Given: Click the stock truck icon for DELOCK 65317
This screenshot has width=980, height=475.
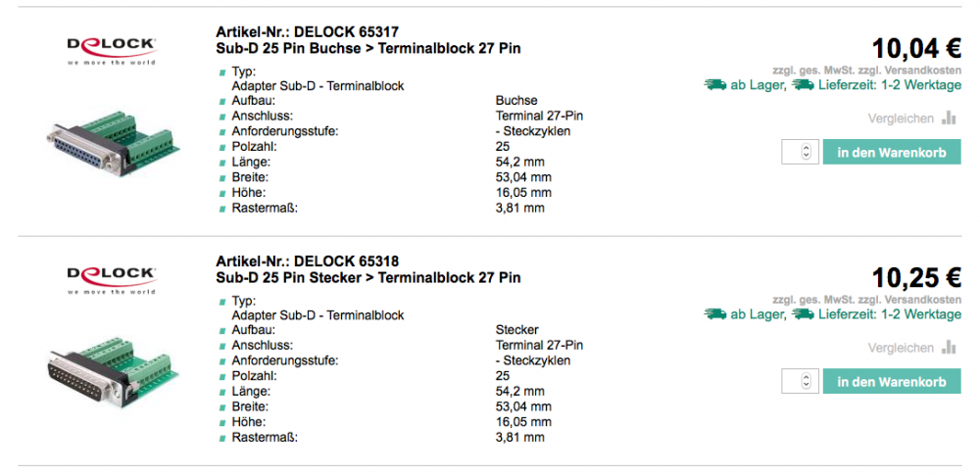Looking at the screenshot, I should coord(715,85).
